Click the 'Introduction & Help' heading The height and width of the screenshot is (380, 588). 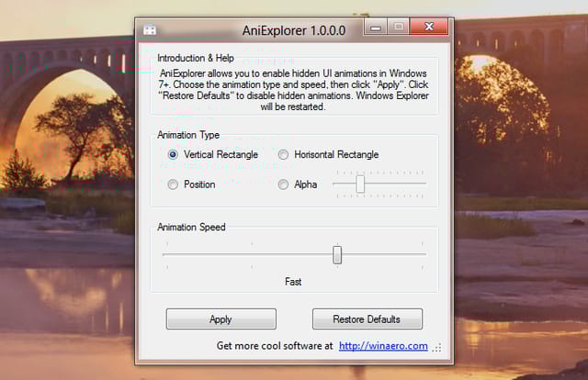pyautogui.click(x=196, y=58)
